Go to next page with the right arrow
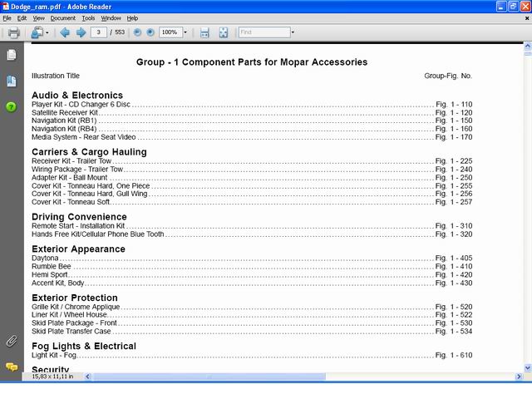This screenshot has height=399, width=532. 81,32
